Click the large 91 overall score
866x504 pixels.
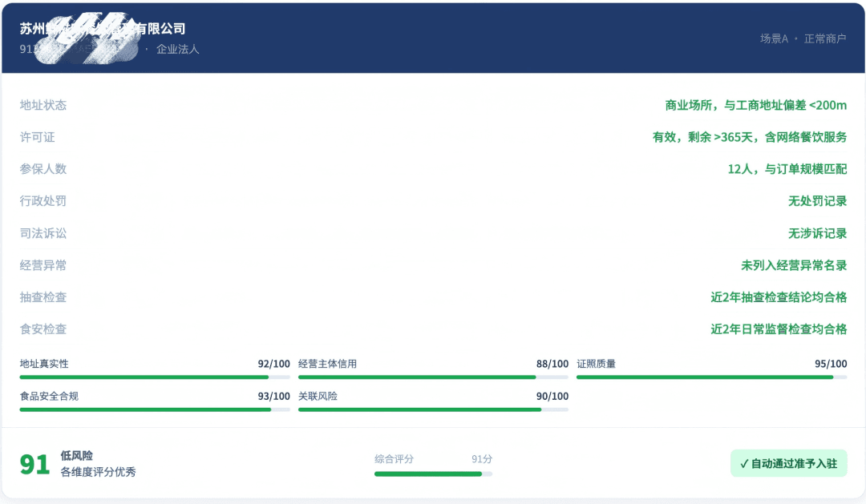tap(34, 464)
